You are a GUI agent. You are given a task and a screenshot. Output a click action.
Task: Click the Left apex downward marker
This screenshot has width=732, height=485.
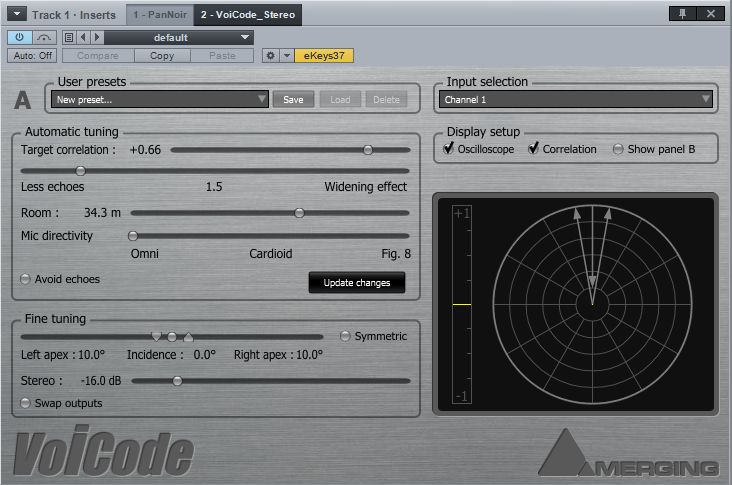coord(156,336)
